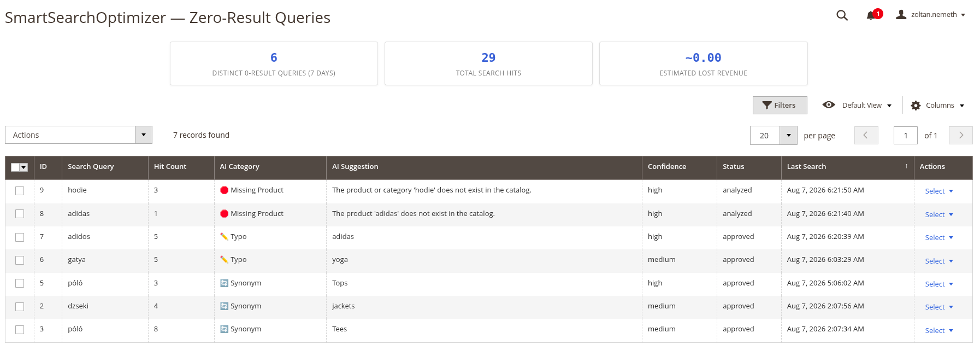The image size is (980, 356).
Task: Click red Missing Product icon in hodie row
Action: coord(224,190)
